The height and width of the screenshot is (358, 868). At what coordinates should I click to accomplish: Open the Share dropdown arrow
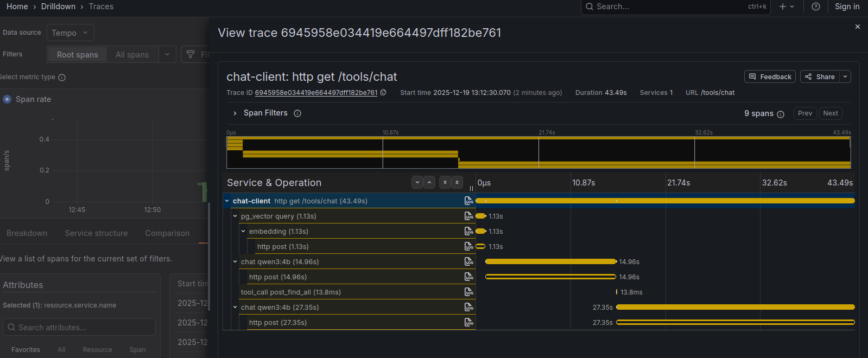pos(845,77)
